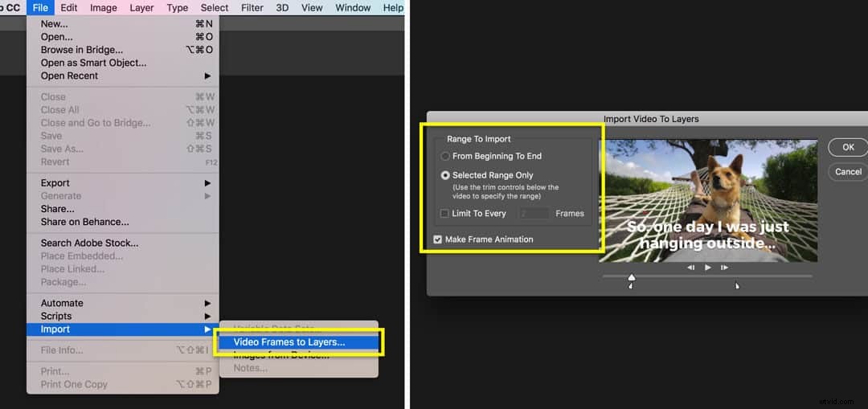Expand the highlighted Import submenu
868x409 pixels.
tap(123, 329)
